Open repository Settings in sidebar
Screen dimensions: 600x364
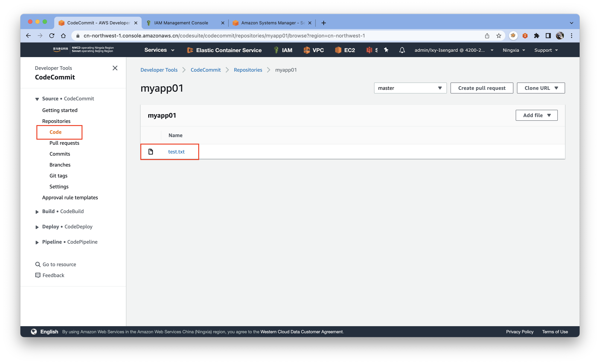coord(59,187)
